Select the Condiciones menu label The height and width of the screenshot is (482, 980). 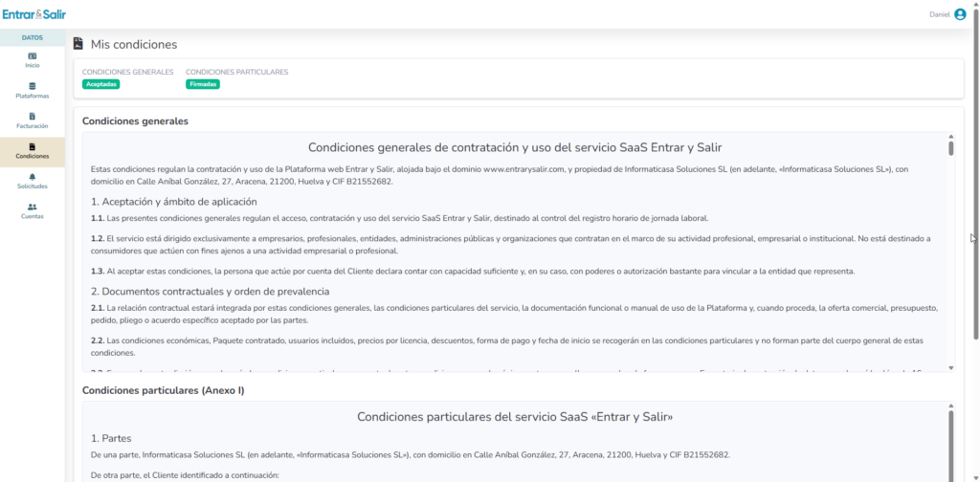33,156
